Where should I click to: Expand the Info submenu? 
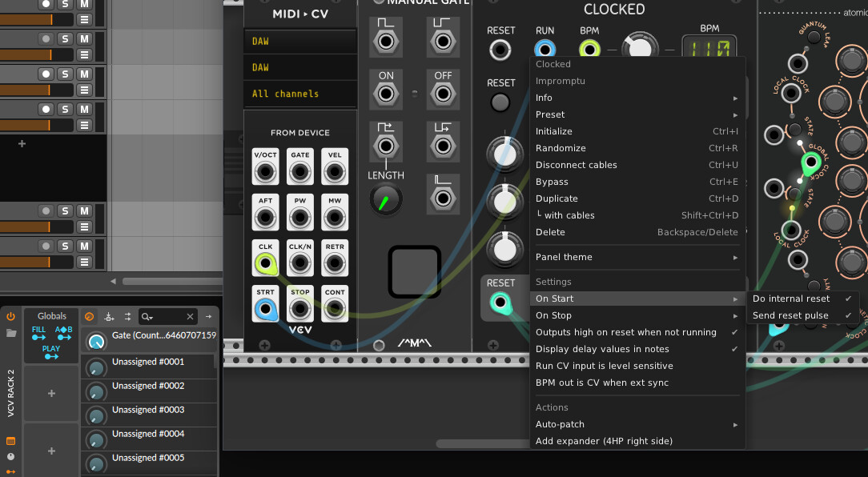click(637, 98)
